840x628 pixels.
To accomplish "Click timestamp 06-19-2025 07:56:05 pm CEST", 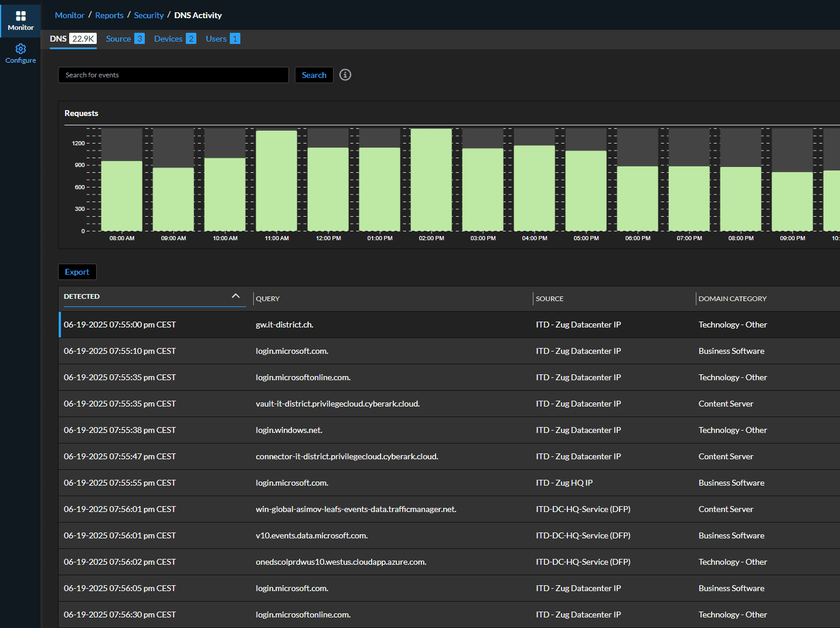I will [120, 588].
